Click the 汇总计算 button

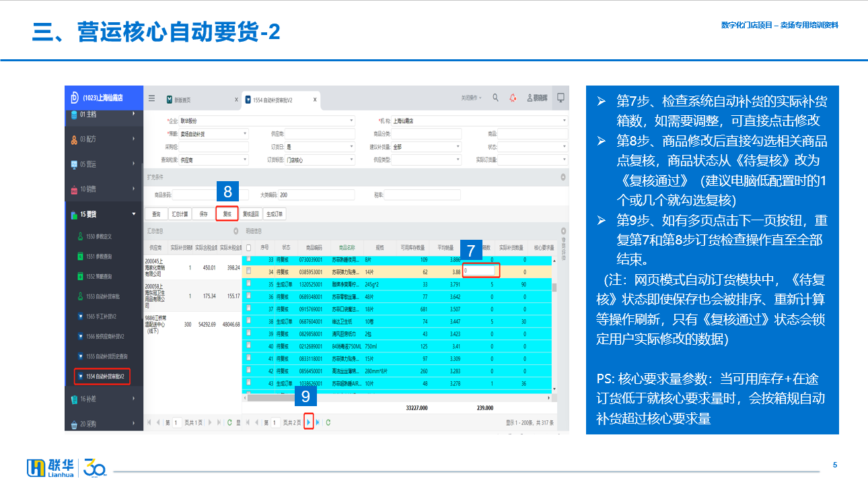pyautogui.click(x=180, y=214)
